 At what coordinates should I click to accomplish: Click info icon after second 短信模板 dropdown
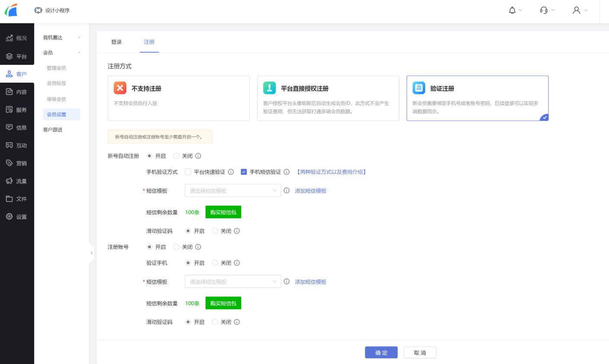click(x=287, y=281)
